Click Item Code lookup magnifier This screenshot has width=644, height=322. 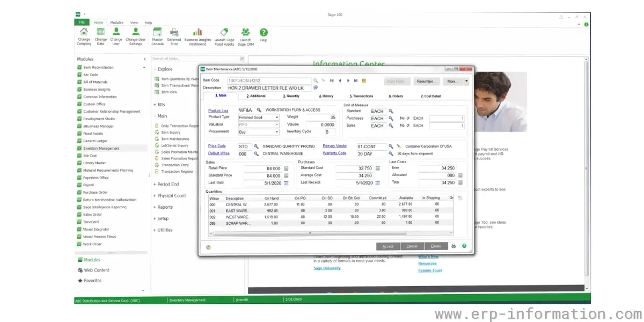pyautogui.click(x=316, y=80)
